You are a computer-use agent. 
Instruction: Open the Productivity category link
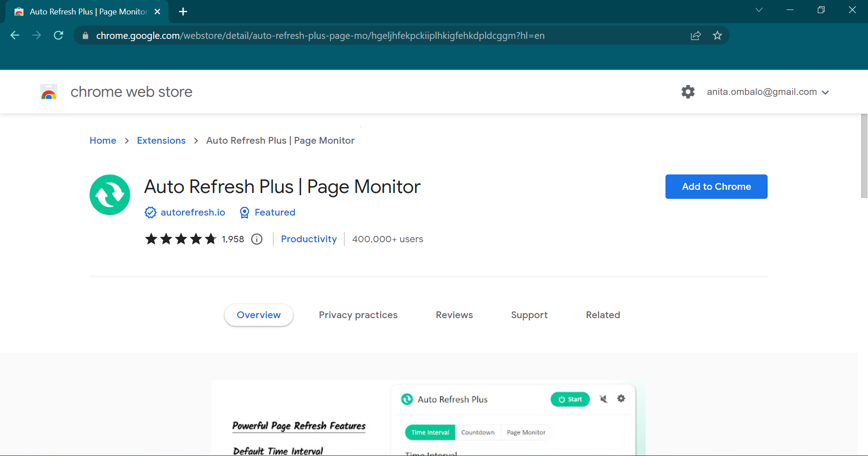point(309,239)
